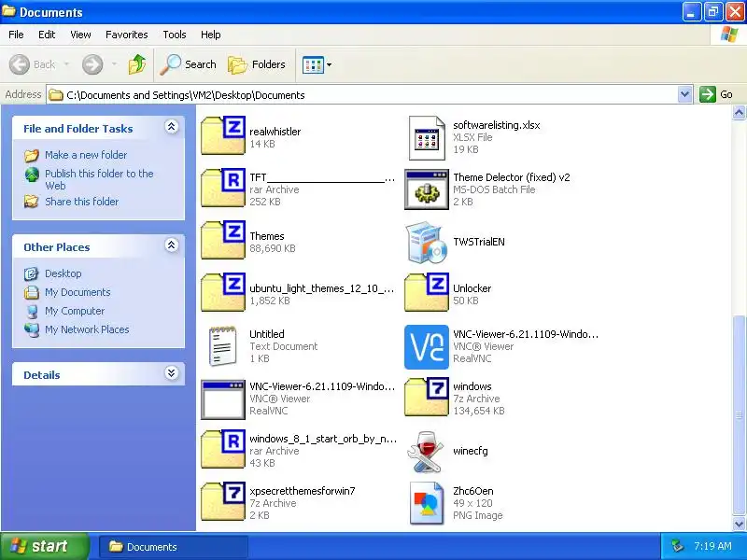The image size is (747, 560).
Task: Collapse the Other Places panel
Action: pyautogui.click(x=172, y=245)
